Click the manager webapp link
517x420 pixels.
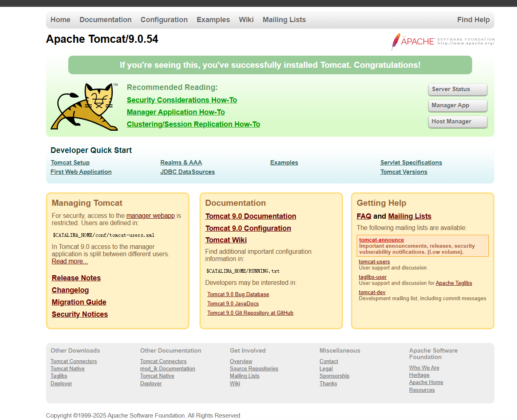[151, 216]
